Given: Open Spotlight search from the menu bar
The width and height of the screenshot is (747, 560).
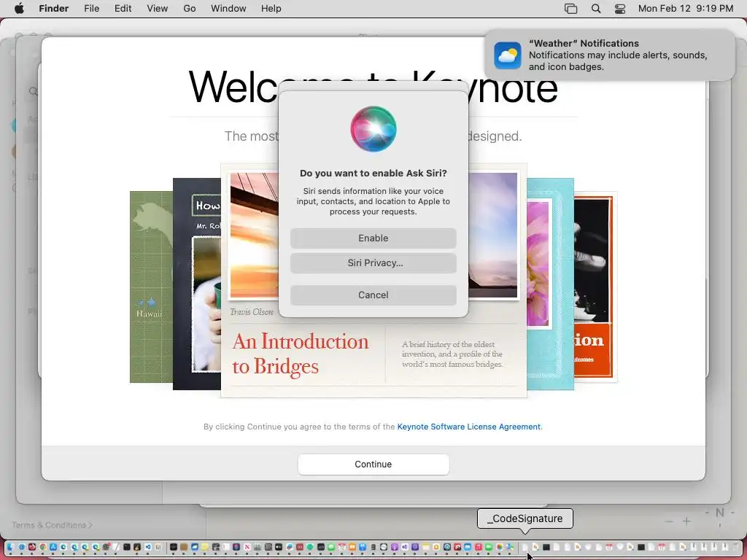Looking at the screenshot, I should [596, 9].
